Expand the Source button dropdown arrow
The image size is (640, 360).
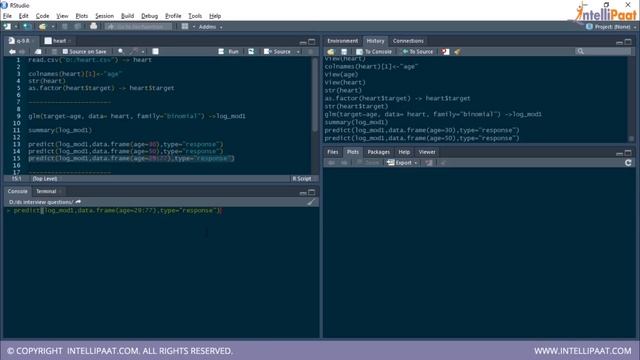coord(298,52)
